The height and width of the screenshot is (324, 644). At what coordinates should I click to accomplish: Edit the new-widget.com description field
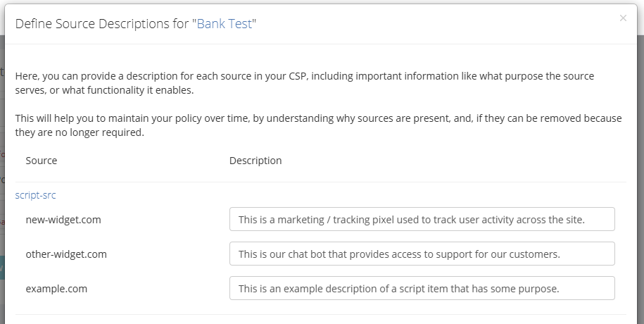[422, 219]
